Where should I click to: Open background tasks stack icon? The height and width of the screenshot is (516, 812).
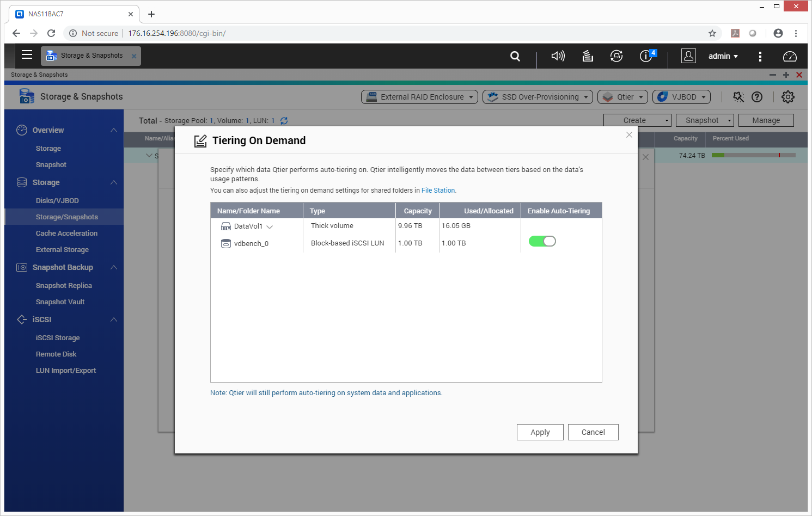click(x=588, y=56)
